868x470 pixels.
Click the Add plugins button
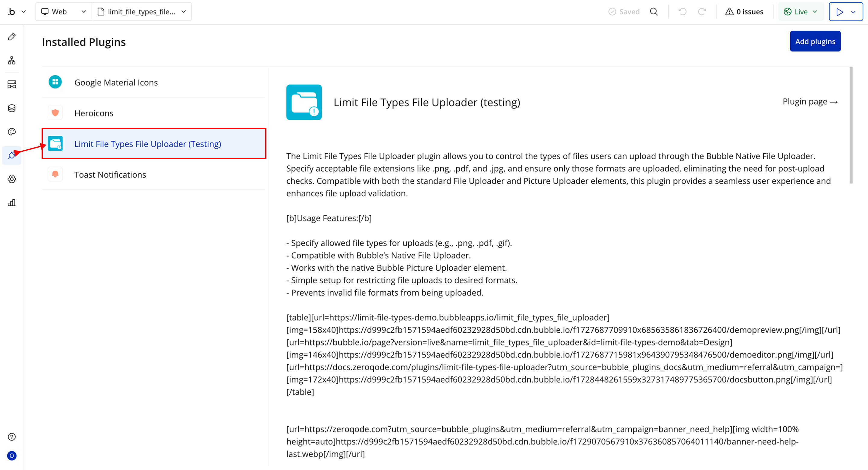point(815,41)
